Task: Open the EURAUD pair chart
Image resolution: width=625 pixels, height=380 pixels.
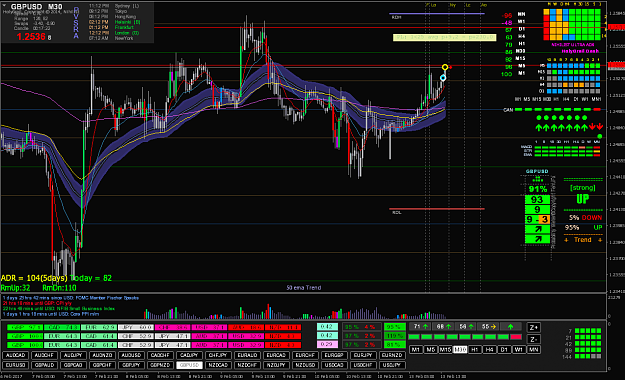Action: (247, 355)
